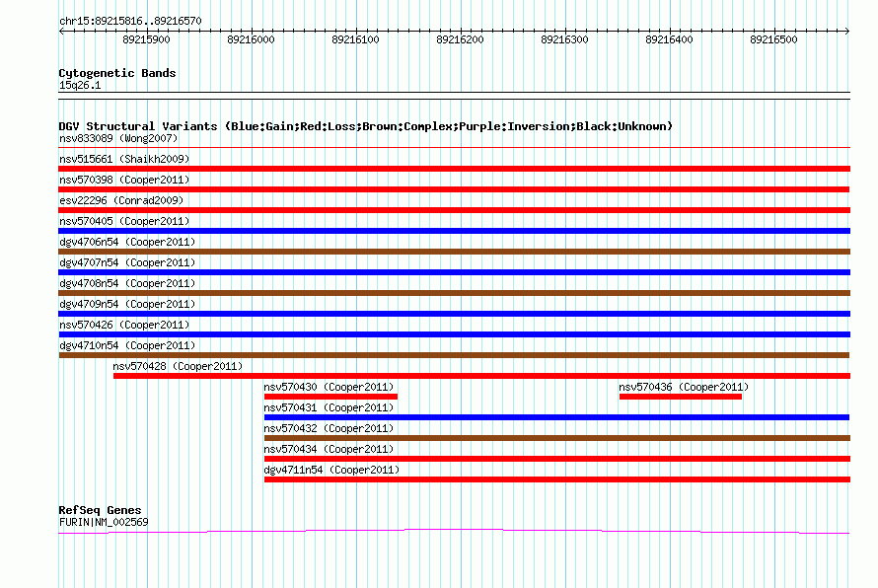Click the nsv515661 (Shaikh2009) label
The width and height of the screenshot is (878, 588).
pos(124,159)
